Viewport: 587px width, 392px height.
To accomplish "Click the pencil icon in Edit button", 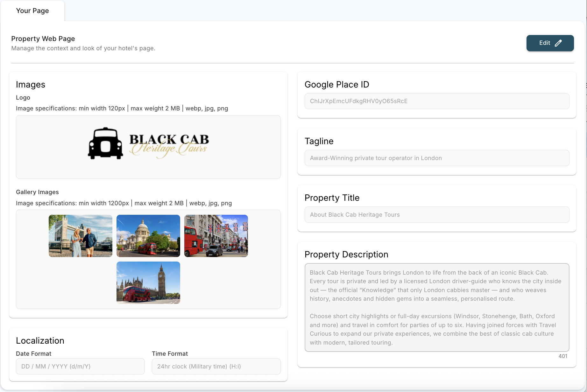I will click(x=558, y=43).
